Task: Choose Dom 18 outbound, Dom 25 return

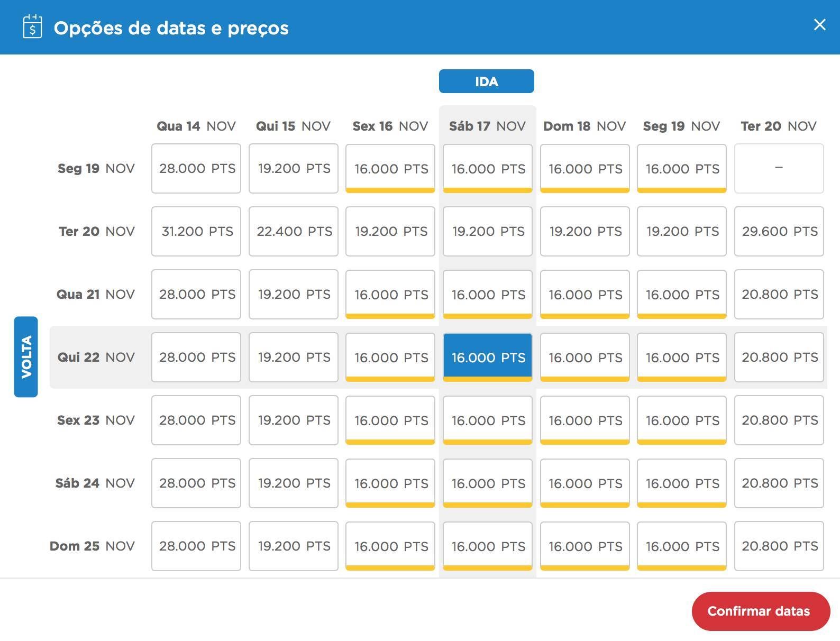Action: click(x=585, y=546)
